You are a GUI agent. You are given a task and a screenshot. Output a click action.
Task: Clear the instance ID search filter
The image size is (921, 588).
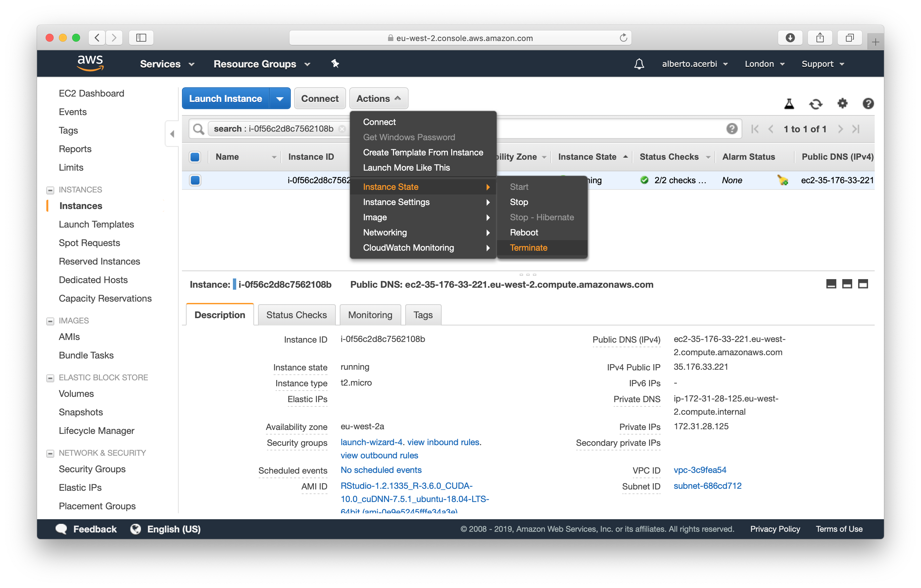pyautogui.click(x=342, y=129)
